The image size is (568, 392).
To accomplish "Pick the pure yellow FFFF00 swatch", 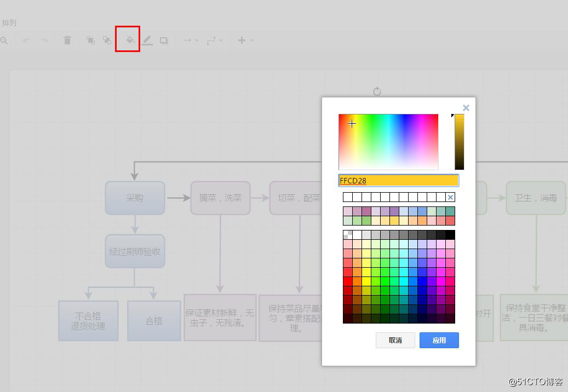I will click(366, 281).
